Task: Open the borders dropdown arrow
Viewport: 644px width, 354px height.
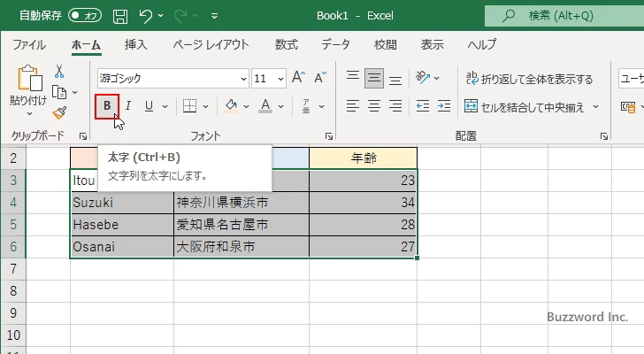Action: pyautogui.click(x=206, y=106)
